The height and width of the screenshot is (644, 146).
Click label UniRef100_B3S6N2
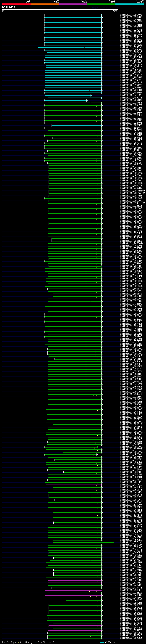coord(131,472)
